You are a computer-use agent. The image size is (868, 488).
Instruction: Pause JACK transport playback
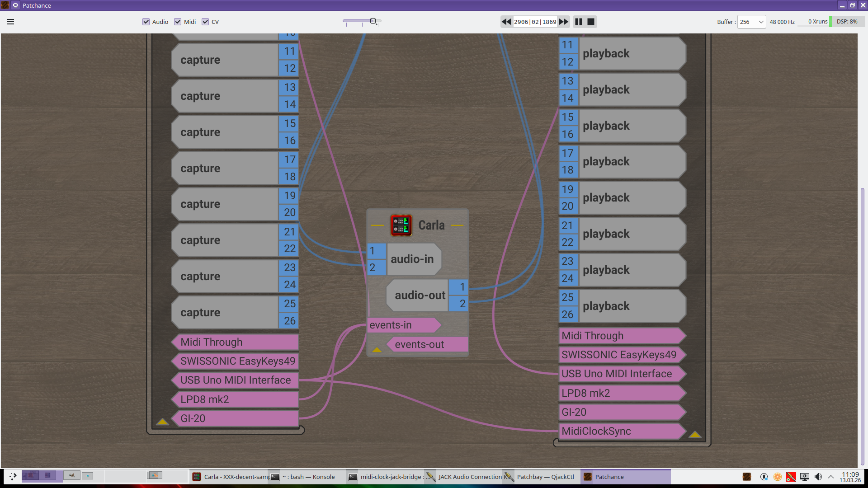point(579,22)
